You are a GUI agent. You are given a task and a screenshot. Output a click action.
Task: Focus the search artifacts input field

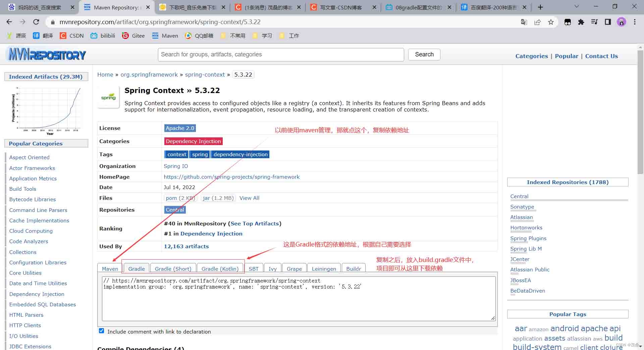pyautogui.click(x=281, y=54)
